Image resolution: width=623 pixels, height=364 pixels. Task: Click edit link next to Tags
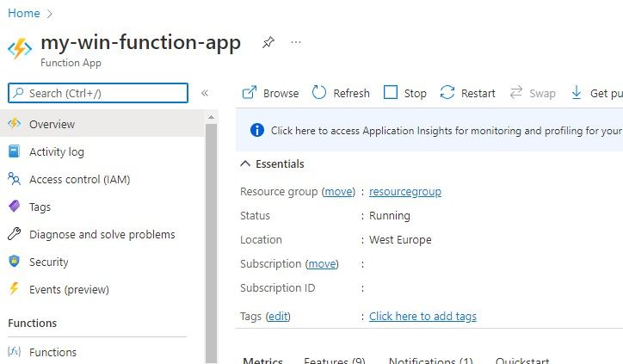pos(278,317)
